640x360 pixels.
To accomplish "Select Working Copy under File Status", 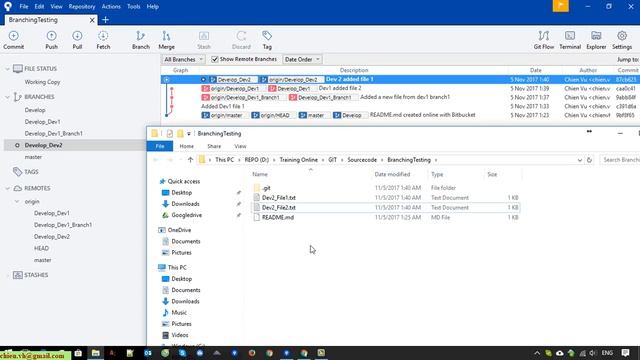I will [x=42, y=82].
